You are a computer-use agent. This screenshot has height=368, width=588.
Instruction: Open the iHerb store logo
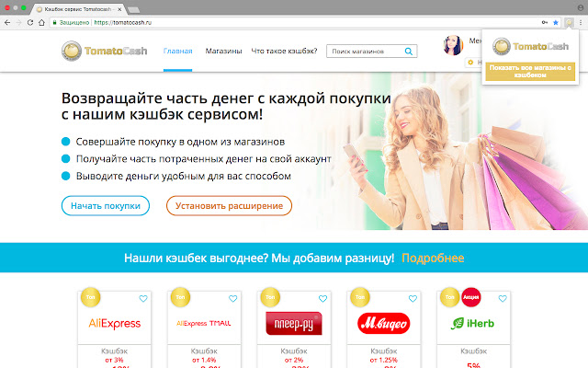coord(473,323)
